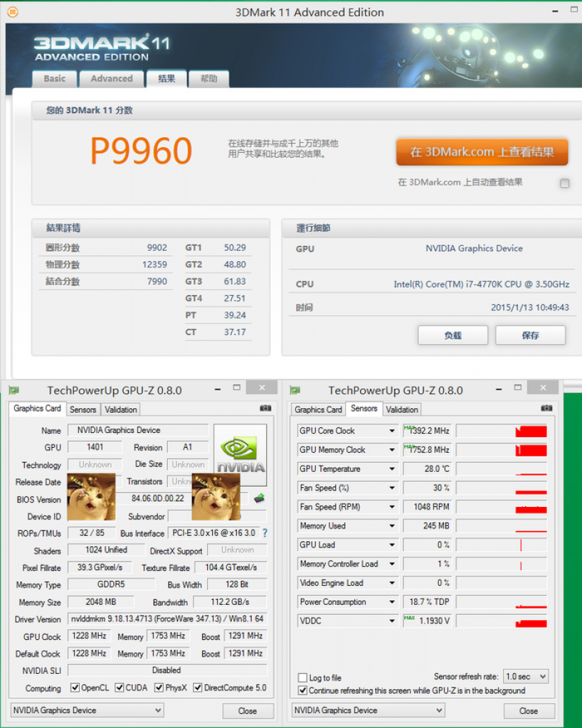This screenshot has width=582, height=728.
Task: Open the Validation tab in the left GPU-Z window
Action: click(x=121, y=409)
